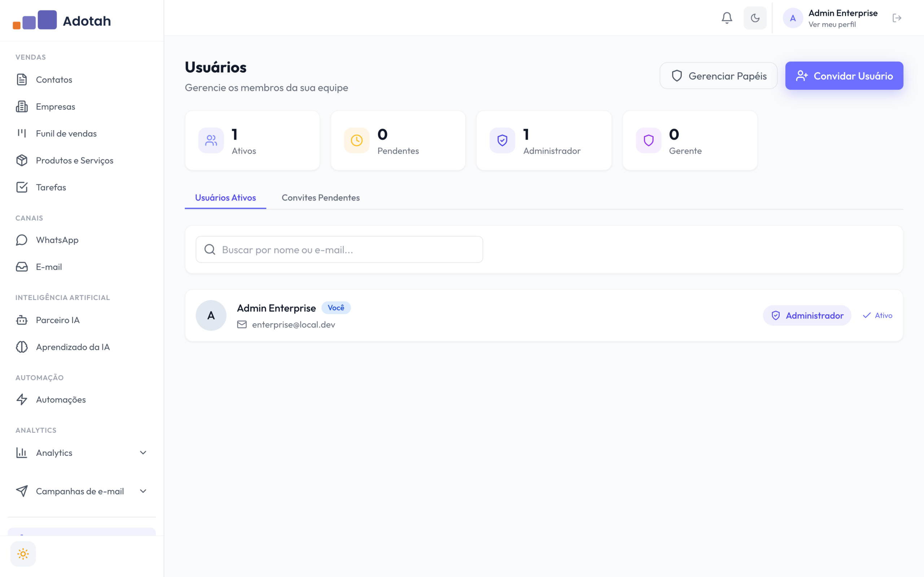This screenshot has height=577, width=924.
Task: Open the notifications bell icon
Action: [x=727, y=18]
